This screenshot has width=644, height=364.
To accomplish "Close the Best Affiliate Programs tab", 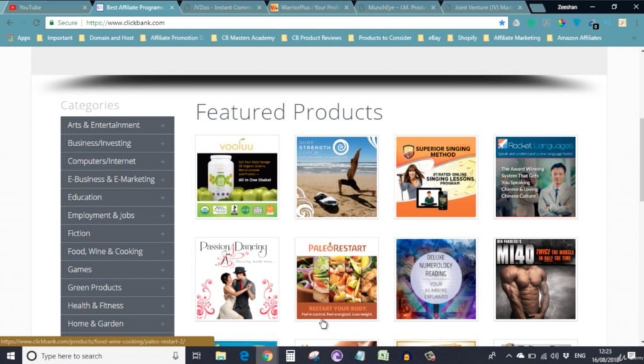I will click(x=172, y=8).
